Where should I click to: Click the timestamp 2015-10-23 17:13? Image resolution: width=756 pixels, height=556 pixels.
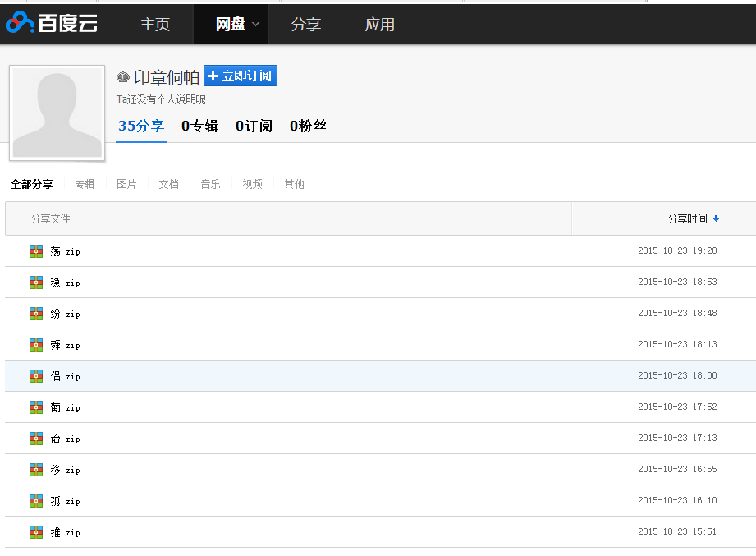(x=677, y=438)
